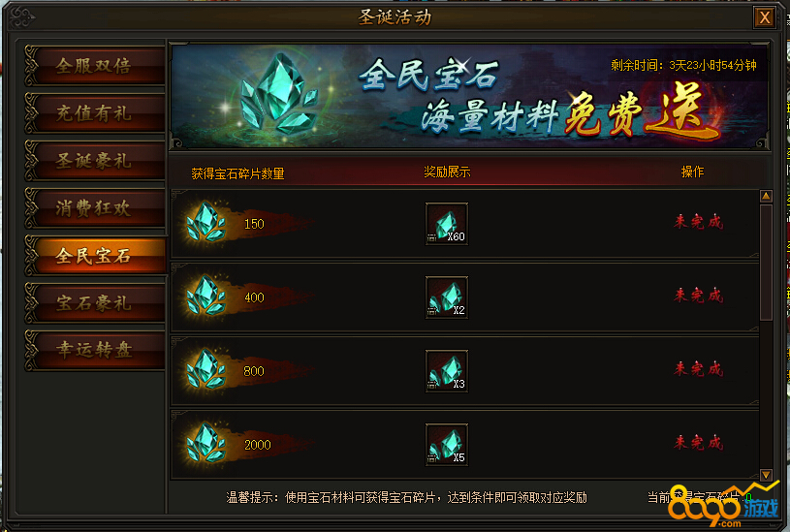Image resolution: width=790 pixels, height=532 pixels.
Task: Click the gem cluster icon beside 800
Action: 206,369
